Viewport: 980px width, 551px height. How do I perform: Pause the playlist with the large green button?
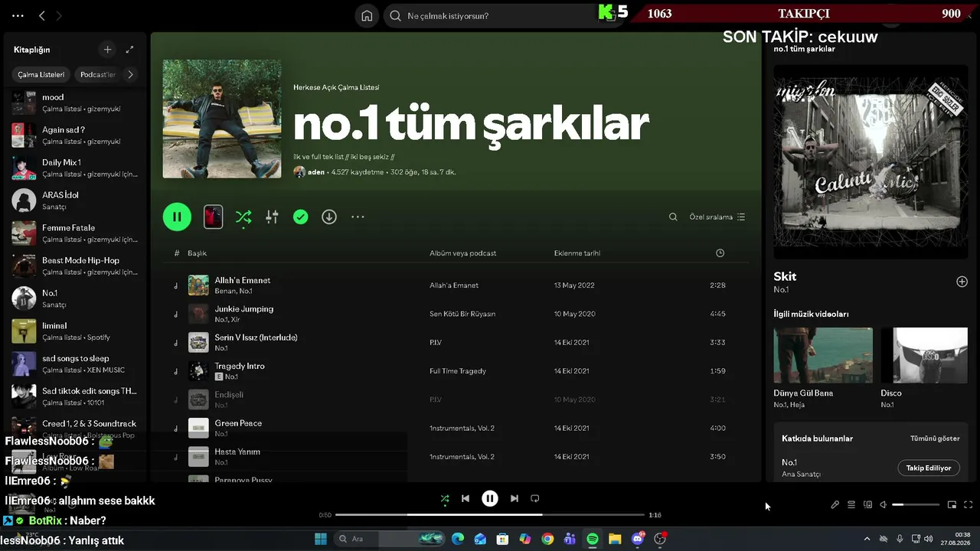click(177, 217)
